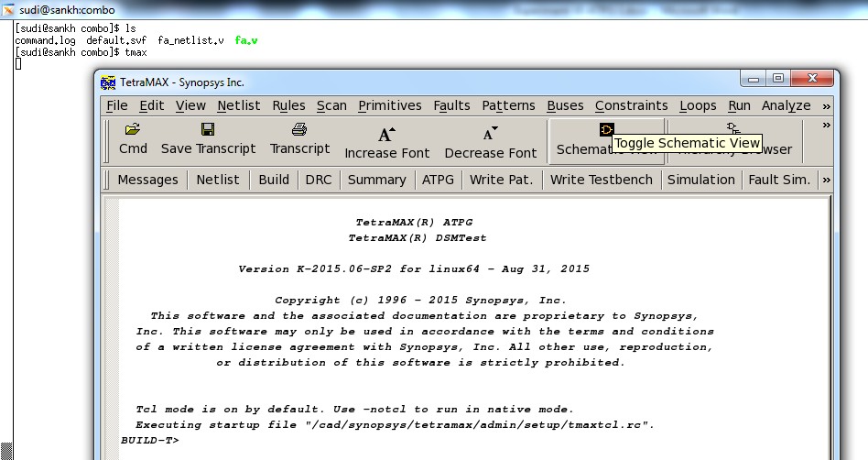Open the Primitives menu

tap(390, 105)
